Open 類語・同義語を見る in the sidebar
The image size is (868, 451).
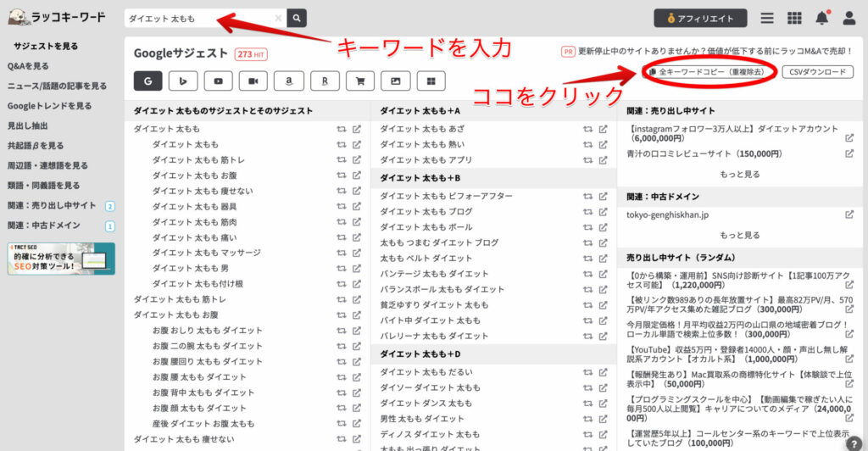[x=43, y=186]
